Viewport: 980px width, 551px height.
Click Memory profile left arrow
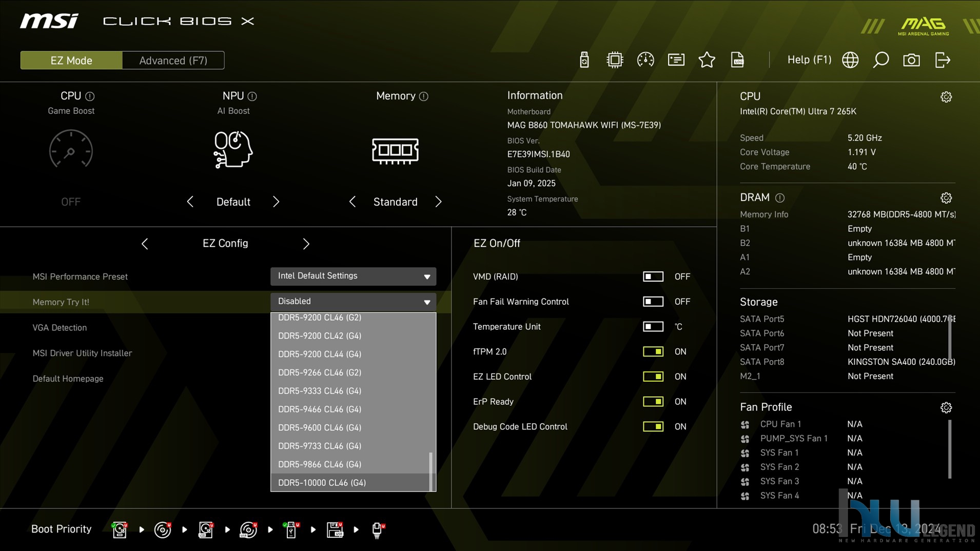pyautogui.click(x=352, y=202)
